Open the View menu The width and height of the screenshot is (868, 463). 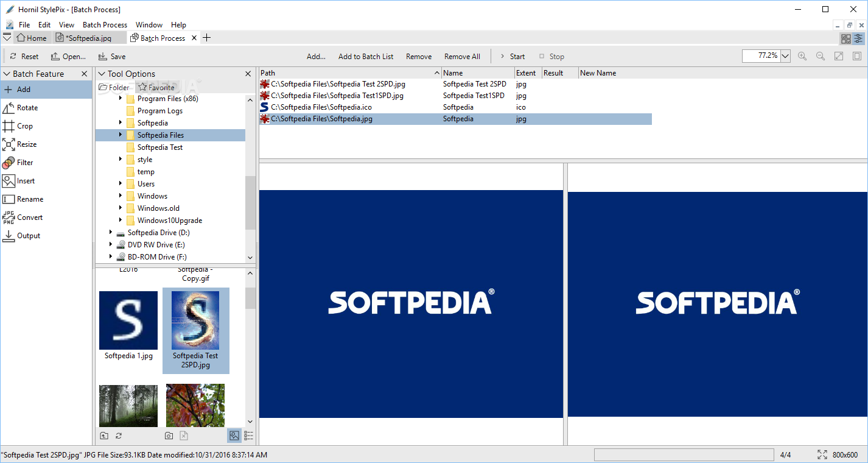tap(66, 25)
